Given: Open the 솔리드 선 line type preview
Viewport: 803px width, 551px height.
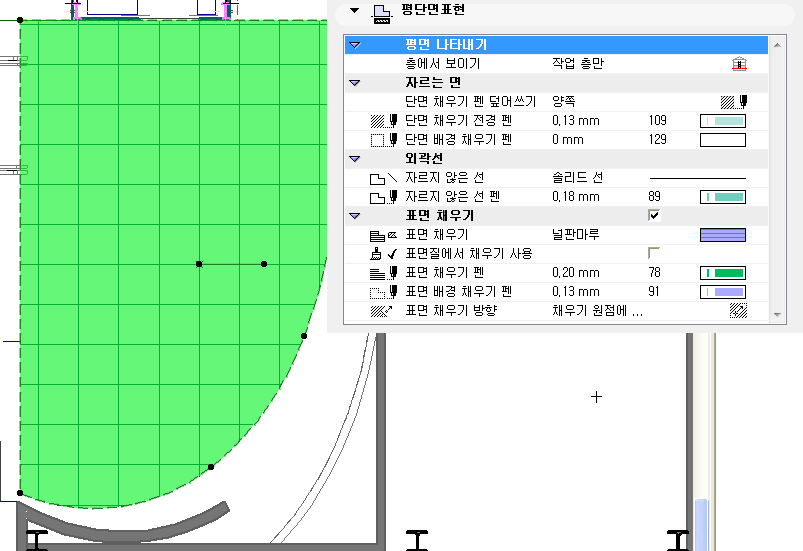Looking at the screenshot, I should 698,178.
